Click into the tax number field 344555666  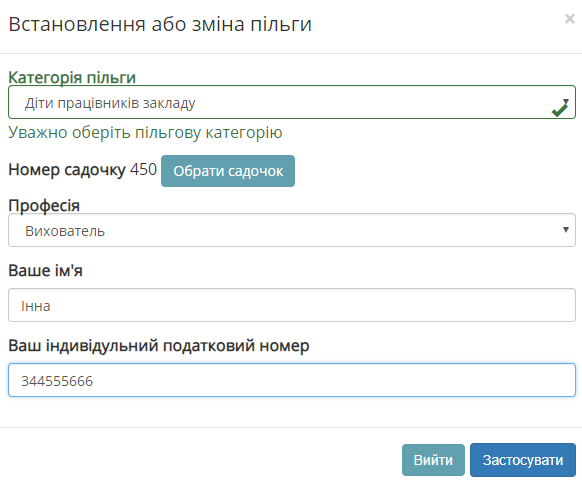point(292,380)
